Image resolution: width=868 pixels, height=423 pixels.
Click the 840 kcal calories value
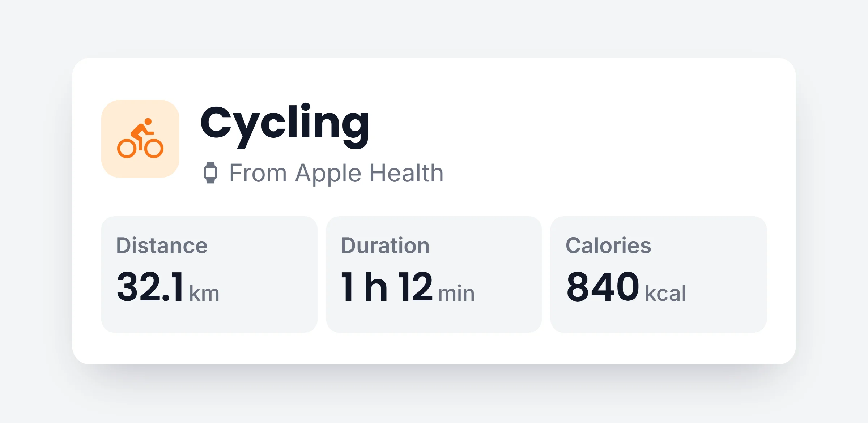(626, 287)
